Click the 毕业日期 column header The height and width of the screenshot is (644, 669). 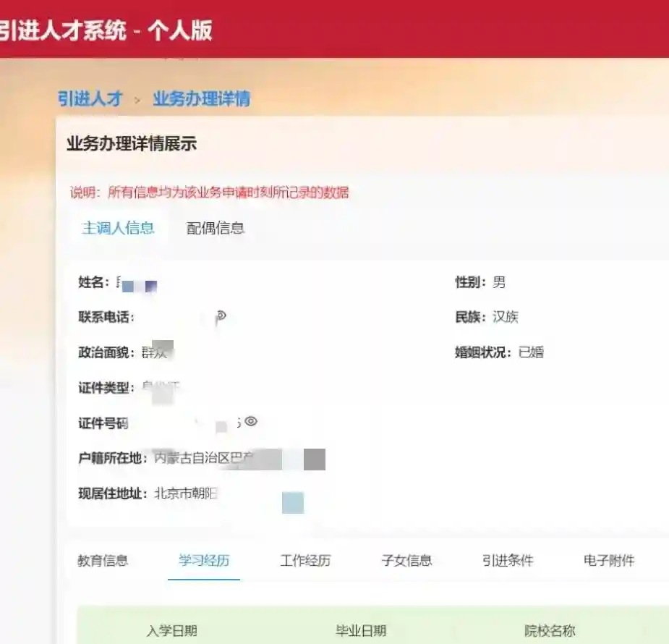click(361, 630)
